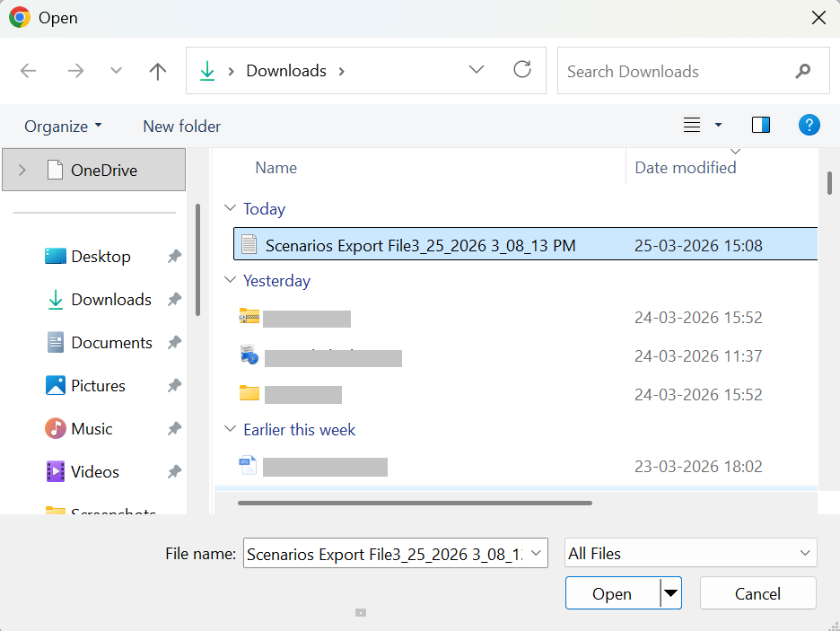Create a New folder
The width and height of the screenshot is (840, 631).
click(x=181, y=127)
